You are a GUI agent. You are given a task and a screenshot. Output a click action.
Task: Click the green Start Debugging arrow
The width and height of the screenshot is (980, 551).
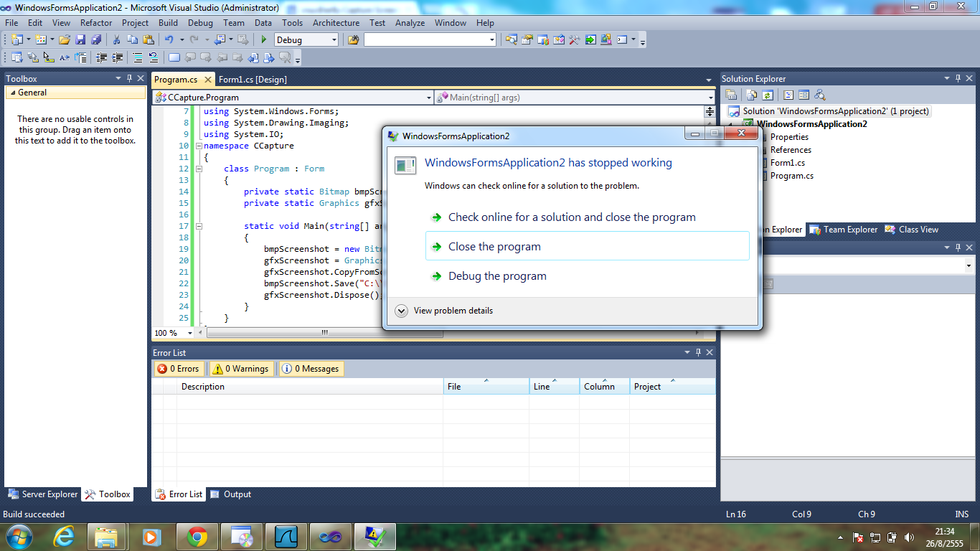[264, 39]
